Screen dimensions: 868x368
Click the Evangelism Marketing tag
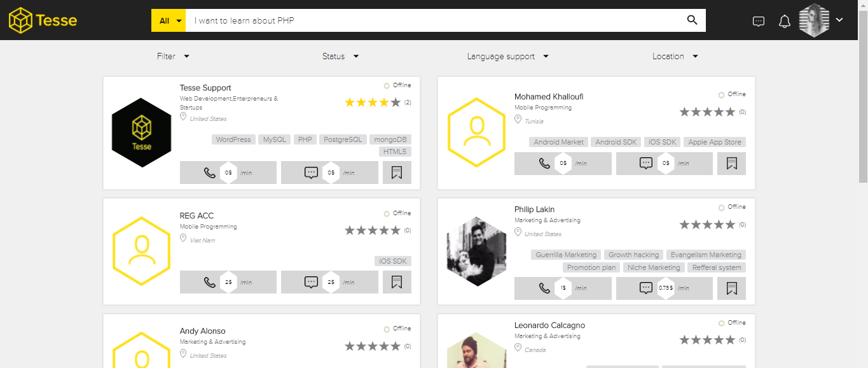coord(706,255)
